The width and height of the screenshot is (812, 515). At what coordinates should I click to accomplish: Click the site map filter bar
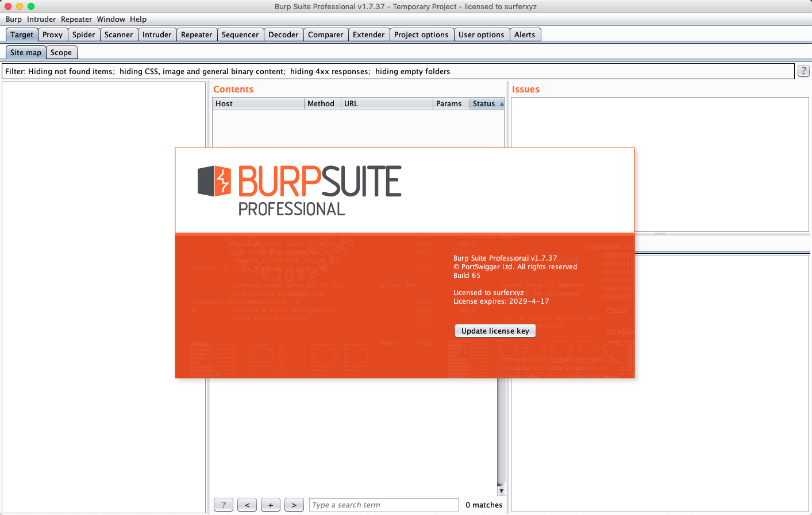398,71
